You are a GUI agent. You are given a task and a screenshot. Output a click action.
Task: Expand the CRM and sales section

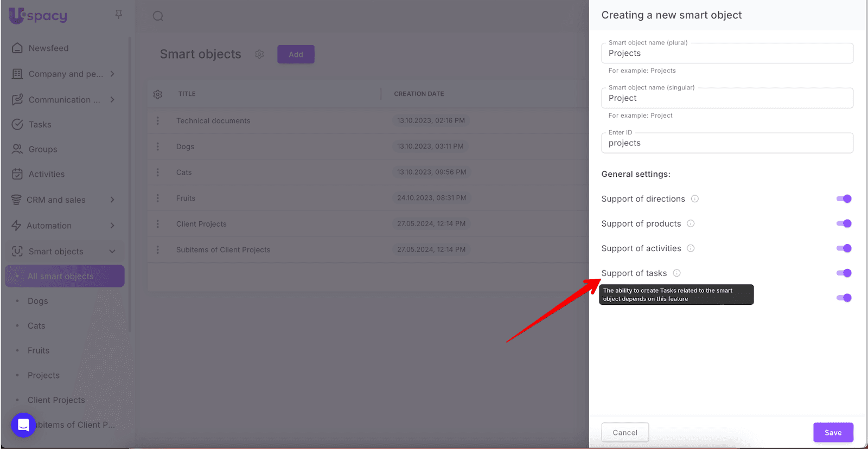tap(112, 200)
